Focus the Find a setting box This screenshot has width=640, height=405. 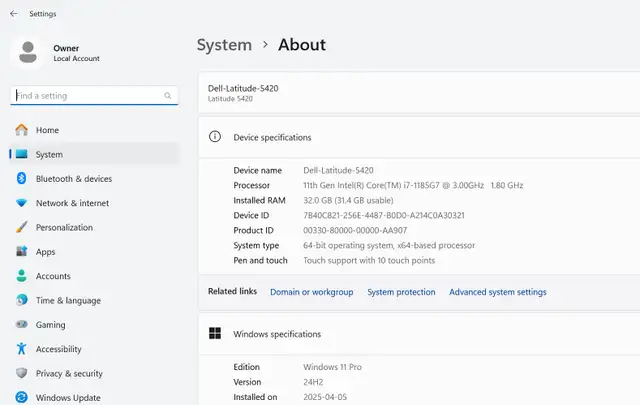(94, 96)
